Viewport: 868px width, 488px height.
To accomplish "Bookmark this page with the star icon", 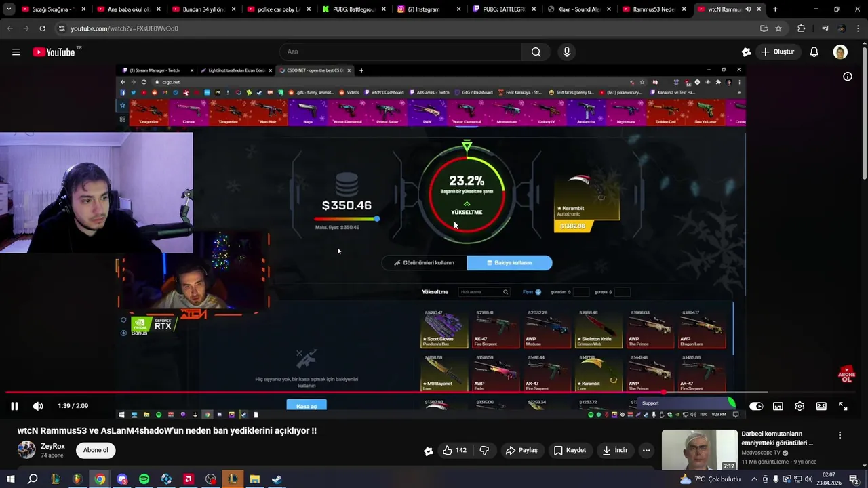I will pyautogui.click(x=778, y=28).
